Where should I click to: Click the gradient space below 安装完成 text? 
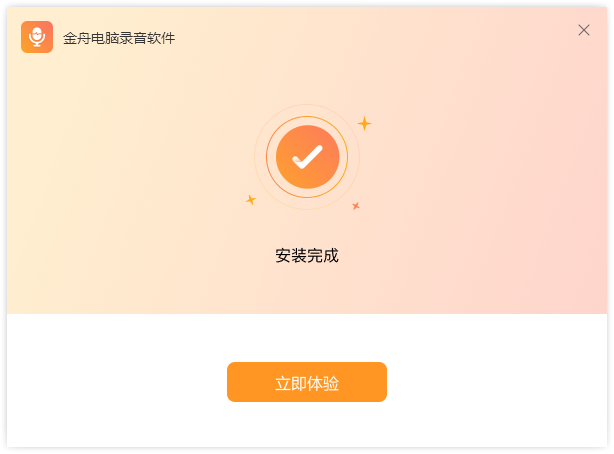307,290
